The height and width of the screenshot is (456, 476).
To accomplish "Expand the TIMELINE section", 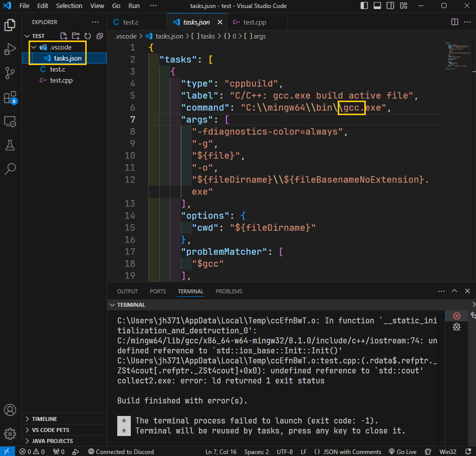I will [44, 419].
